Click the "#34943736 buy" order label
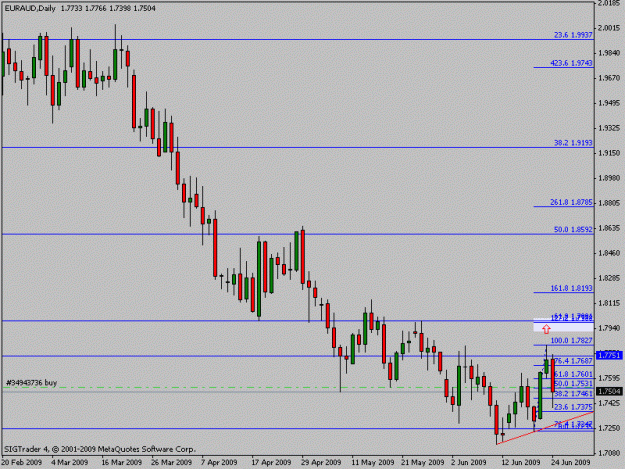The width and height of the screenshot is (625, 469). (31, 383)
